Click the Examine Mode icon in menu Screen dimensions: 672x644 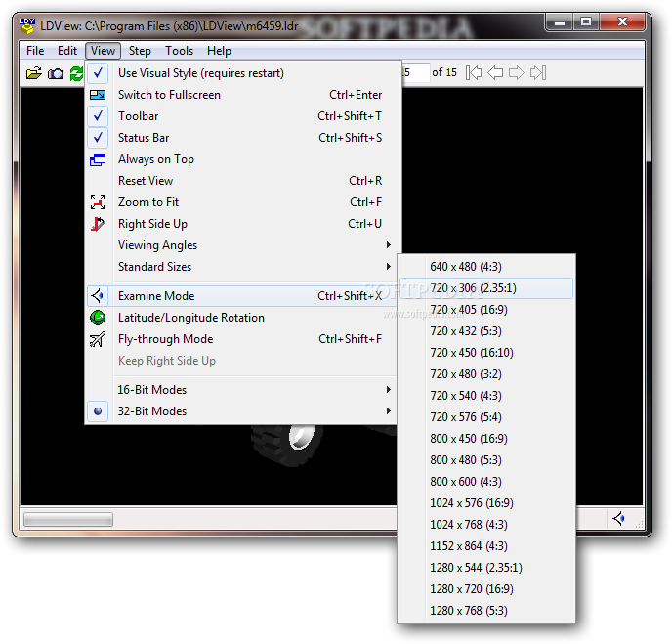tap(98, 296)
